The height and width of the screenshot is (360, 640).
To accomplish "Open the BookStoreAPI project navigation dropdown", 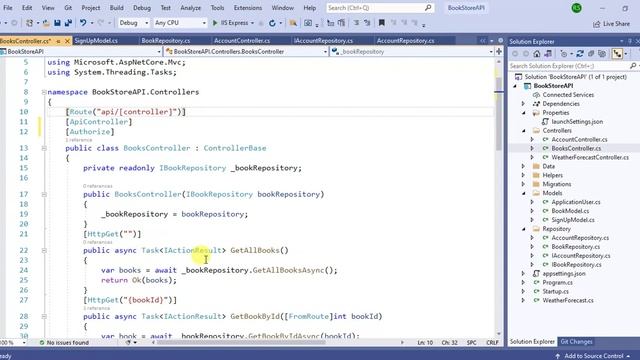I will (x=81, y=51).
